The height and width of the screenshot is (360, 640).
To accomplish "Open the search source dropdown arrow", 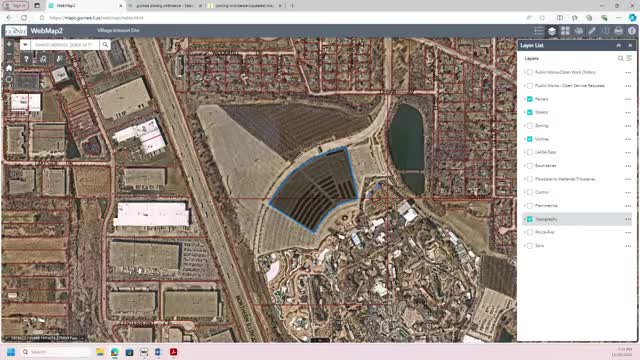I will pos(25,44).
